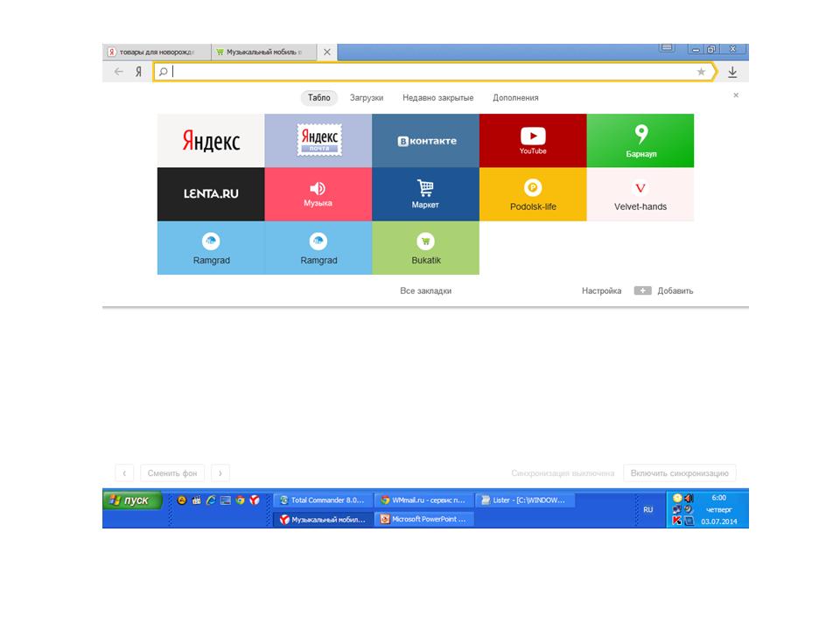840x630 pixels.
Task: Open the Podolsk-life tile
Action: tap(533, 194)
